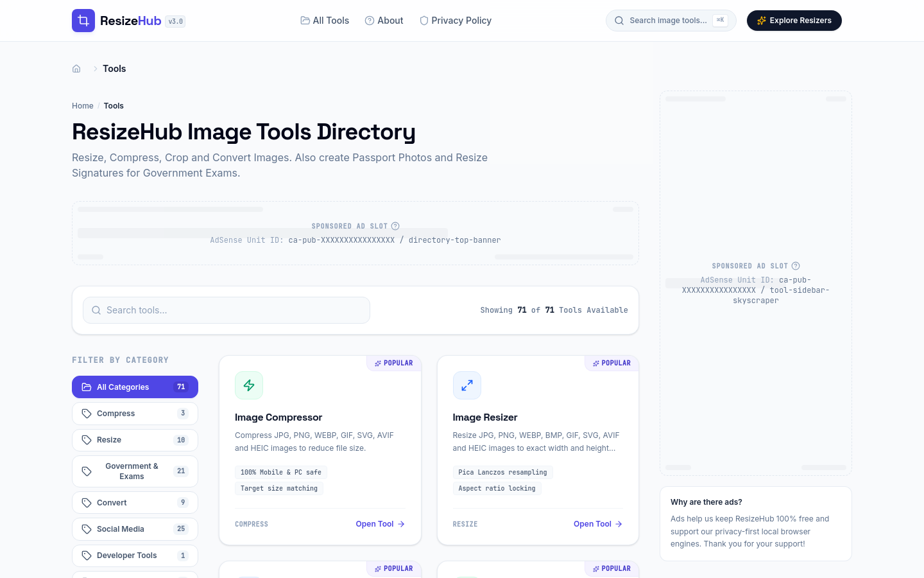Click the arrow icon on Image Compressor's Open Tool

[401, 524]
